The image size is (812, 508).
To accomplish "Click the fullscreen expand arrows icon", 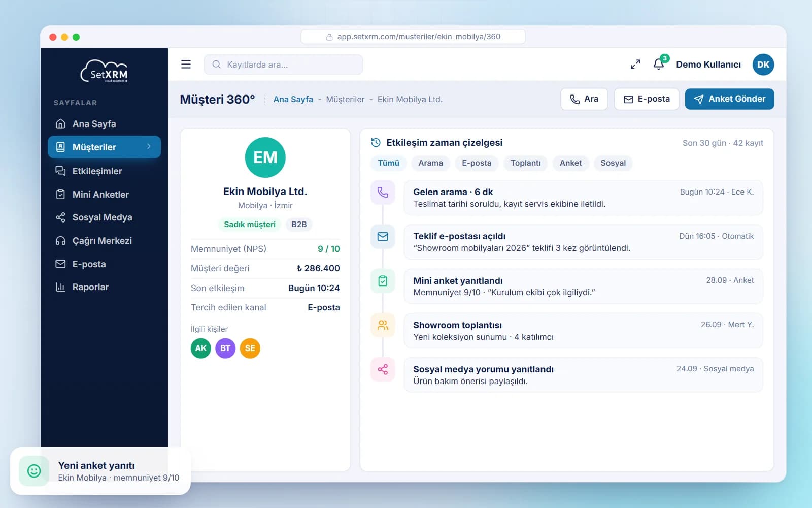I will tap(635, 65).
